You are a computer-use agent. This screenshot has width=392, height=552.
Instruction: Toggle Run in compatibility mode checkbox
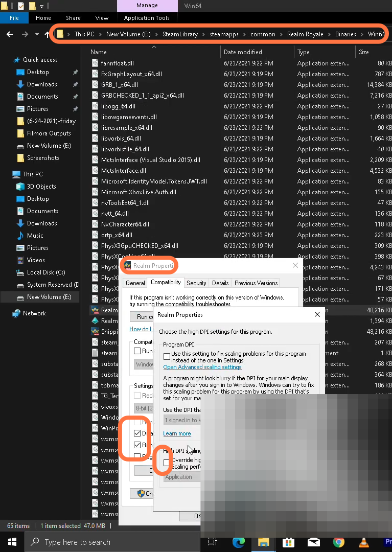[x=137, y=351]
